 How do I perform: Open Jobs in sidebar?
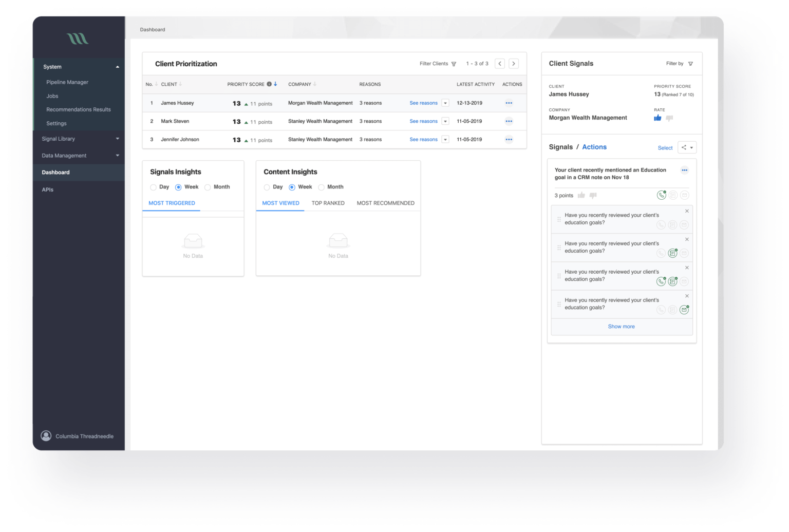click(52, 96)
